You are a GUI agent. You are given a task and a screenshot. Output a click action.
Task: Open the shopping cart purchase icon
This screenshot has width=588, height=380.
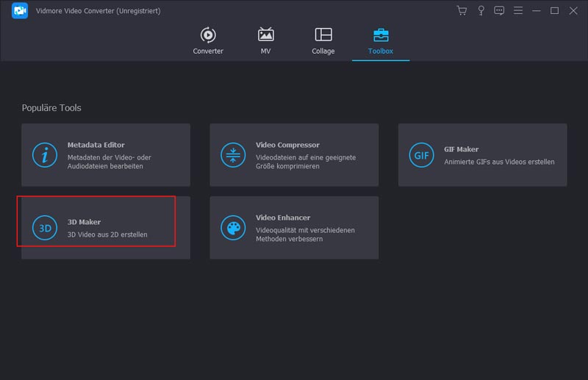pyautogui.click(x=462, y=10)
